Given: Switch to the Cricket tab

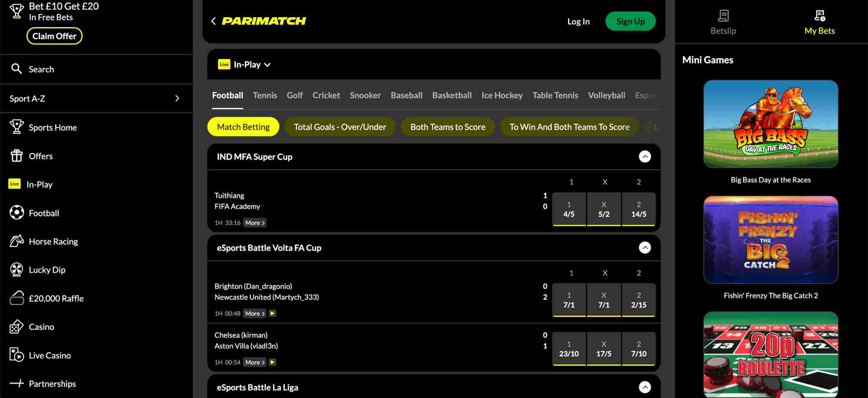Looking at the screenshot, I should point(326,95).
